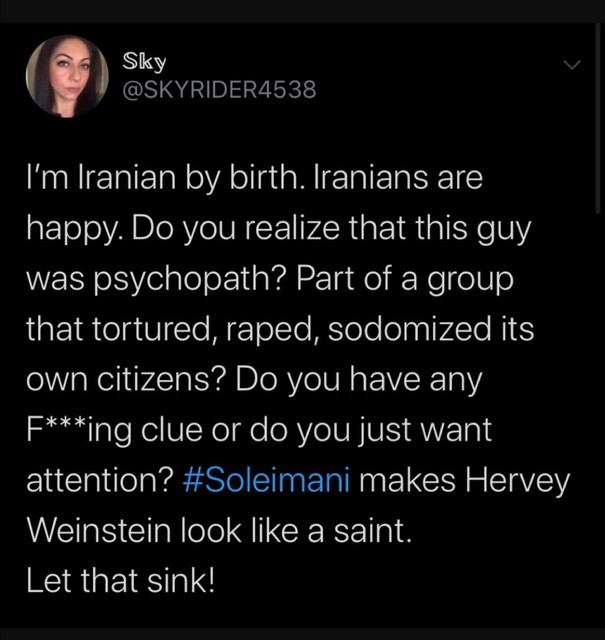Viewport: 605px width, 640px height.
Task: Tap the word "group" in the tweet
Action: point(473,279)
